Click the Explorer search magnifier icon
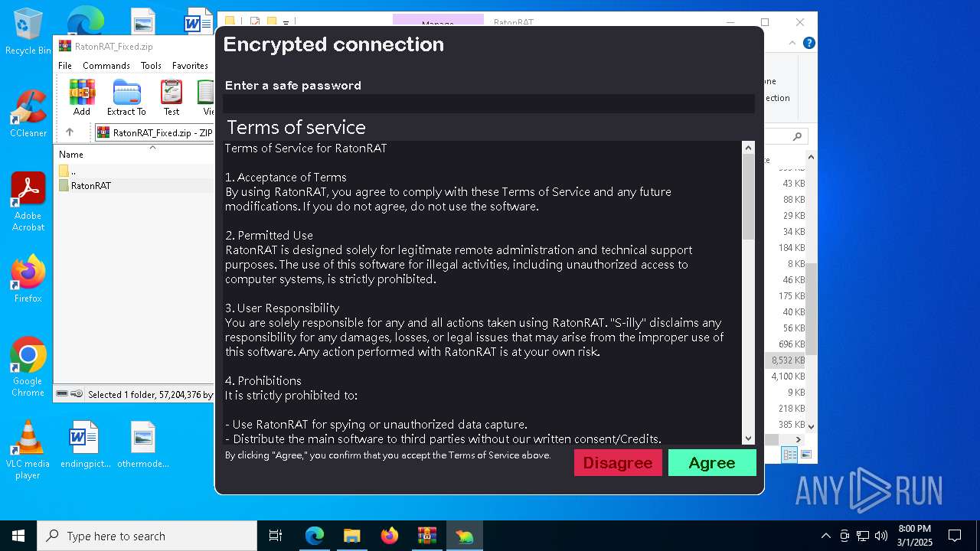This screenshot has width=980, height=551. pos(797,136)
